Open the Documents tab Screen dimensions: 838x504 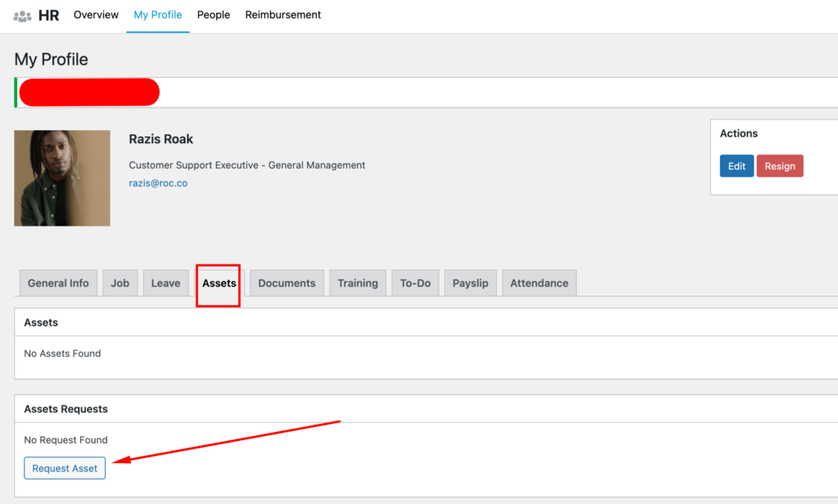click(287, 283)
